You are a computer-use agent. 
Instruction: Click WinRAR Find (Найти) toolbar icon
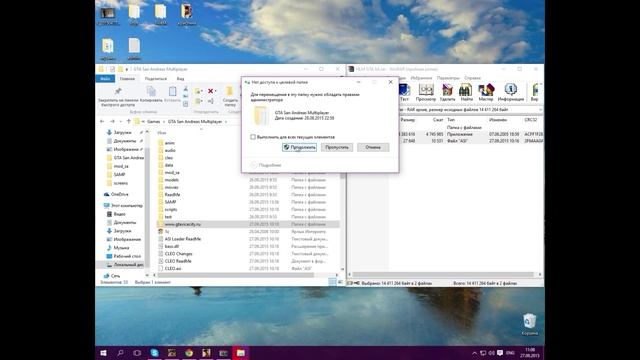tap(466, 92)
